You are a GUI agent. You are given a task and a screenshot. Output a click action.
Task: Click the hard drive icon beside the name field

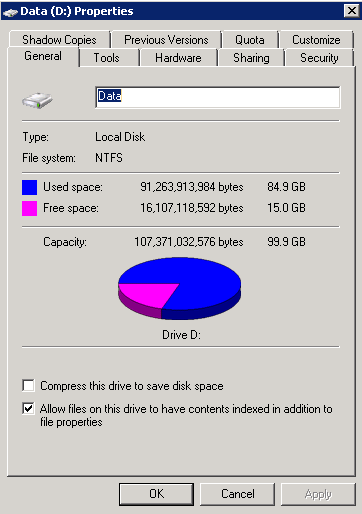pyautogui.click(x=37, y=100)
